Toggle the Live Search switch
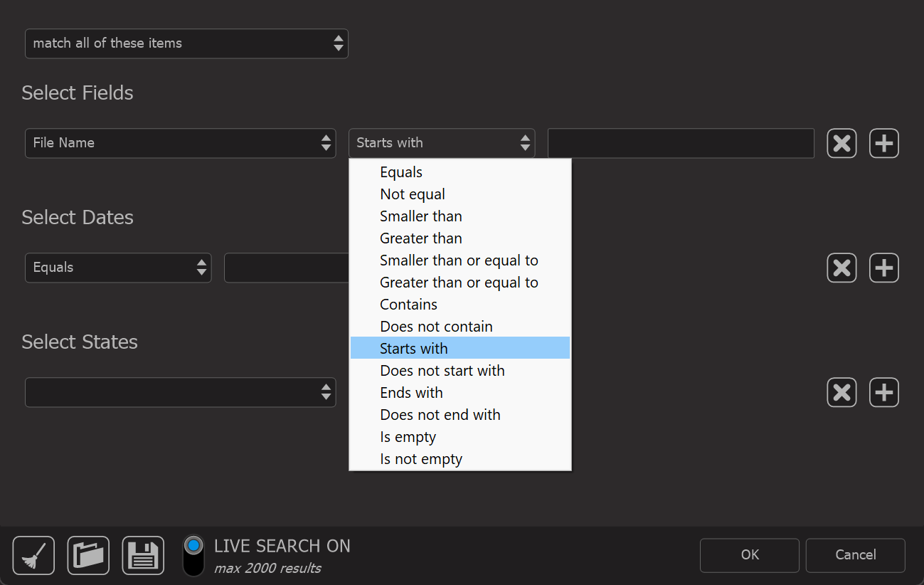The image size is (924, 585). click(193, 555)
